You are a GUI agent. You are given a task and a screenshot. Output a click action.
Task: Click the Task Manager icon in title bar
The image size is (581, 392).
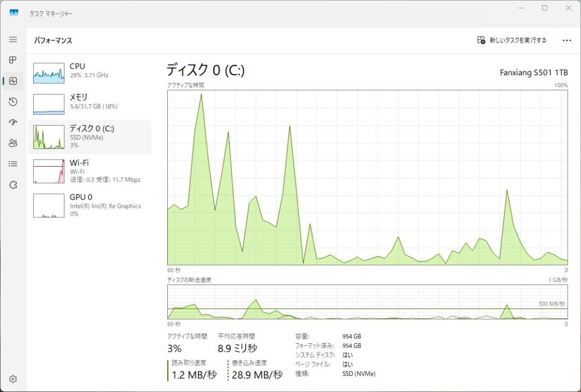(13, 12)
